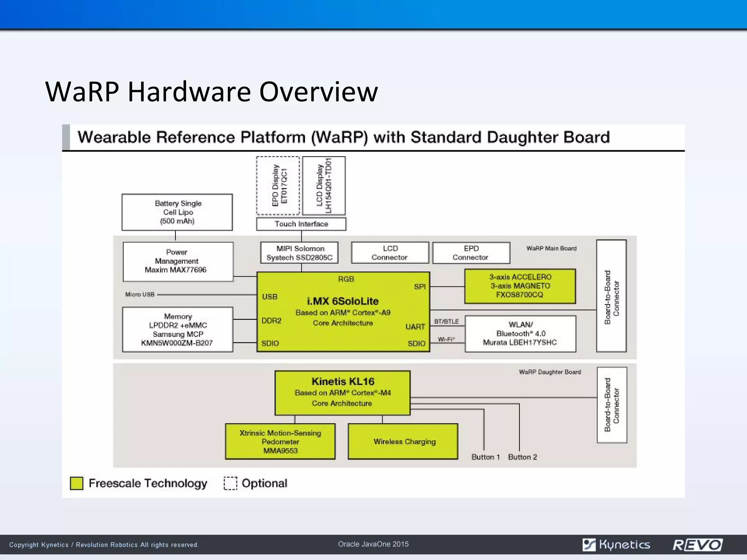Click the LCD Connector block
This screenshot has height=560, width=747.
click(390, 253)
